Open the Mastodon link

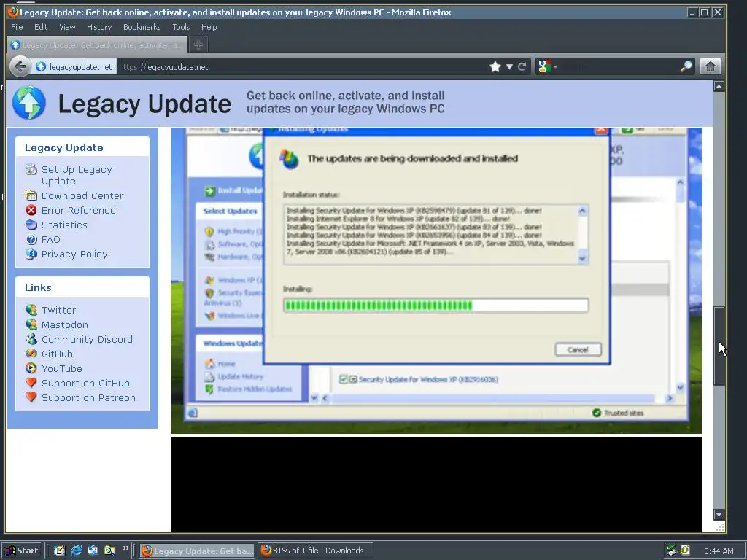pyautogui.click(x=65, y=324)
